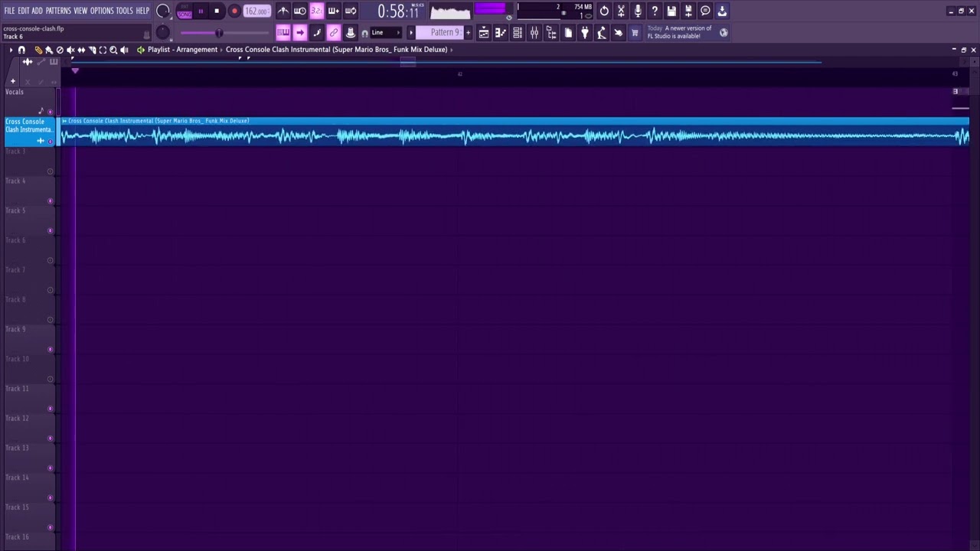
Task: Toggle PAT/SONG playback mode
Action: tap(185, 11)
